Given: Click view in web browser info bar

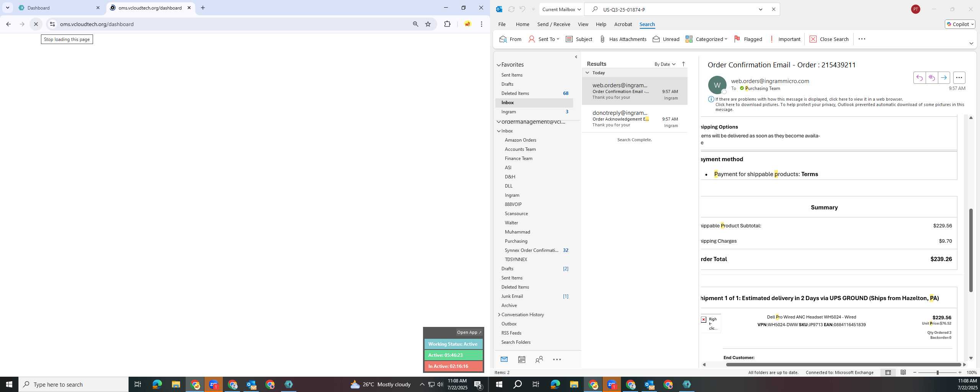Looking at the screenshot, I should (x=809, y=99).
